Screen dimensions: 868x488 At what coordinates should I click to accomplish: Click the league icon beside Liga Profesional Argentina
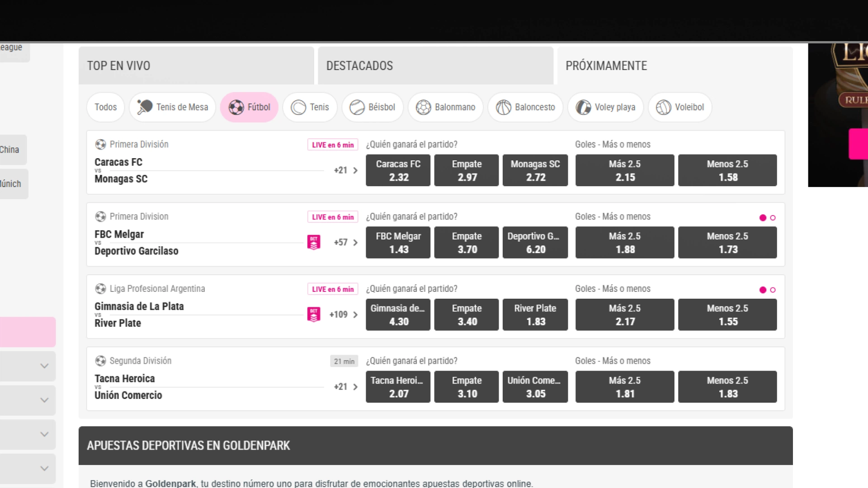click(100, 289)
